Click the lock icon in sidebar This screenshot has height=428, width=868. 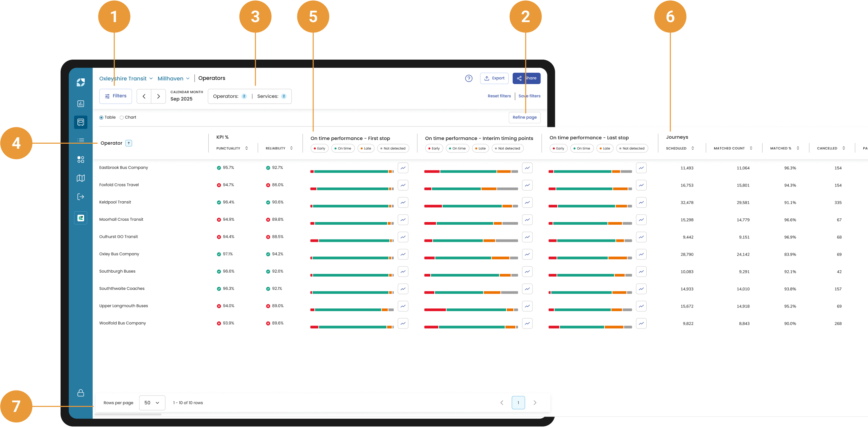click(80, 393)
